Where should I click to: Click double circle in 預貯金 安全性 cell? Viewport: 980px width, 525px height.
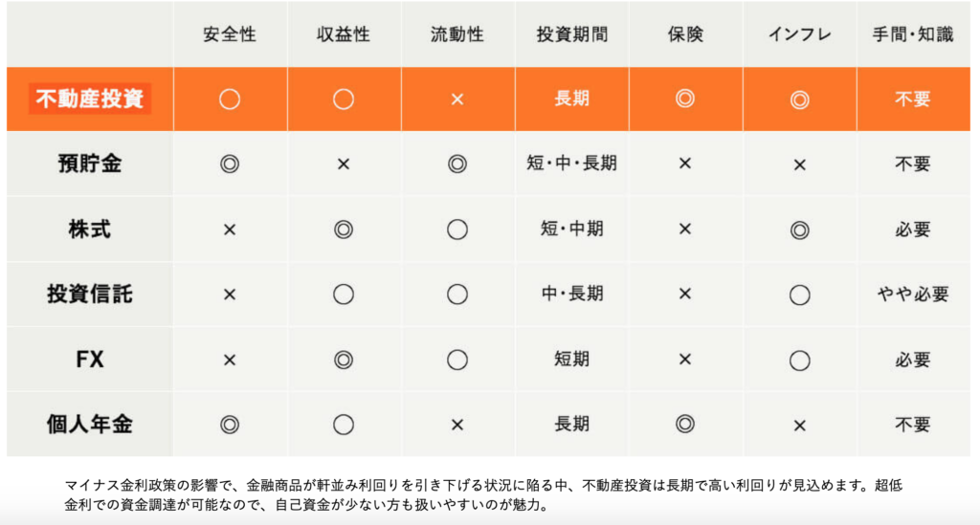pyautogui.click(x=230, y=164)
